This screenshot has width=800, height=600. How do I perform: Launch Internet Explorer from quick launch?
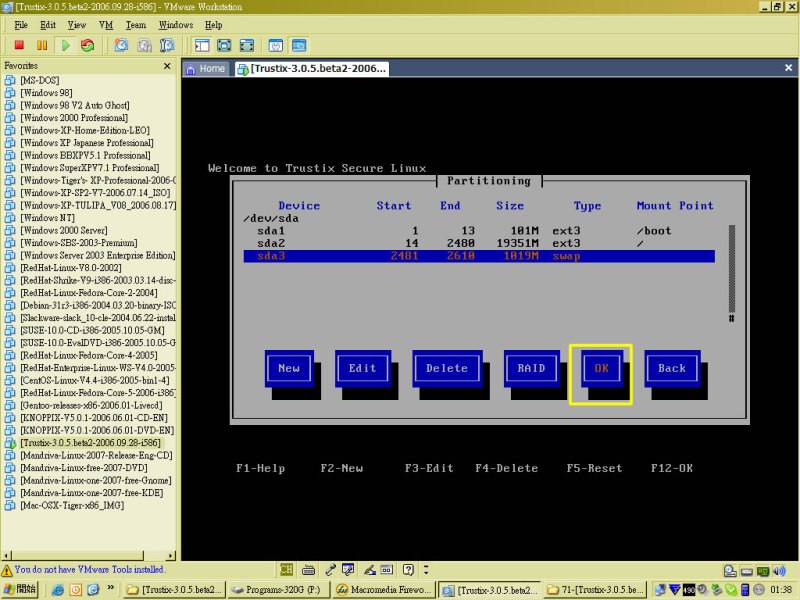coord(58,590)
